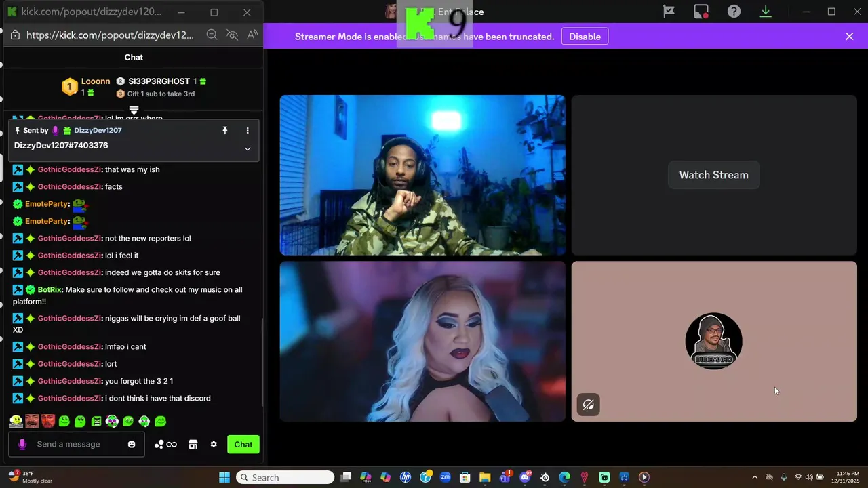The image size is (868, 488).
Task: Open pinned message three-dot options
Action: click(x=248, y=130)
